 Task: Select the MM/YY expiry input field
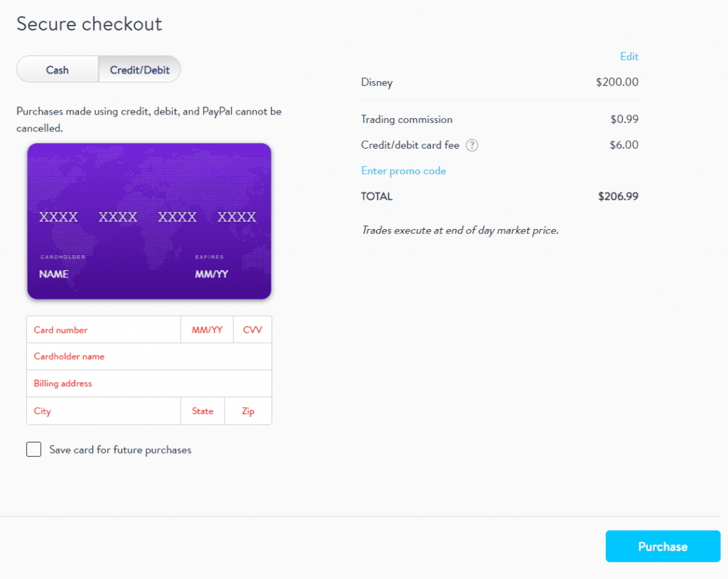click(207, 330)
